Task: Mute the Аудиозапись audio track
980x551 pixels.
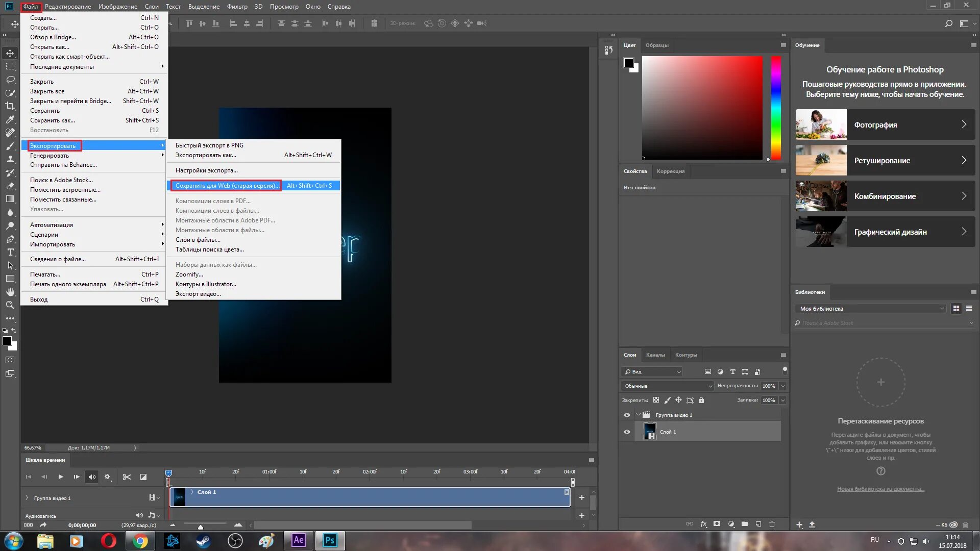Action: (x=139, y=516)
